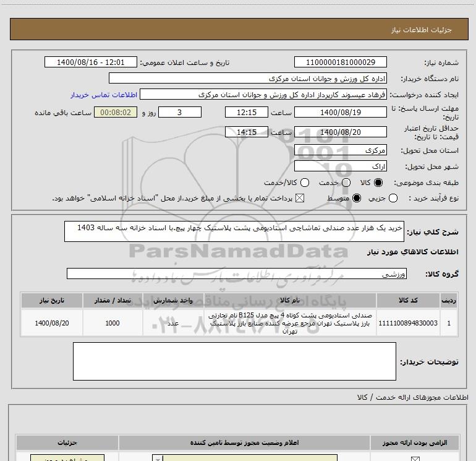Toggle mandatory permit checkbox in permits table

point(415,459)
